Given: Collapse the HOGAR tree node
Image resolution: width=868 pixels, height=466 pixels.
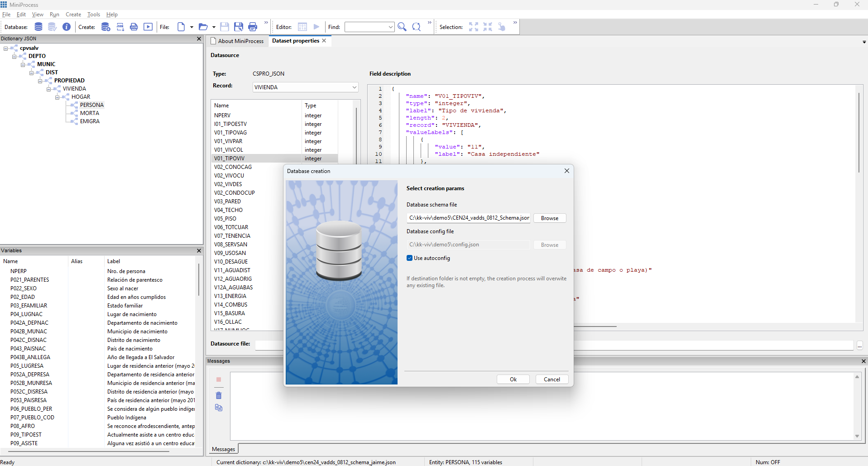Looking at the screenshot, I should (58, 97).
